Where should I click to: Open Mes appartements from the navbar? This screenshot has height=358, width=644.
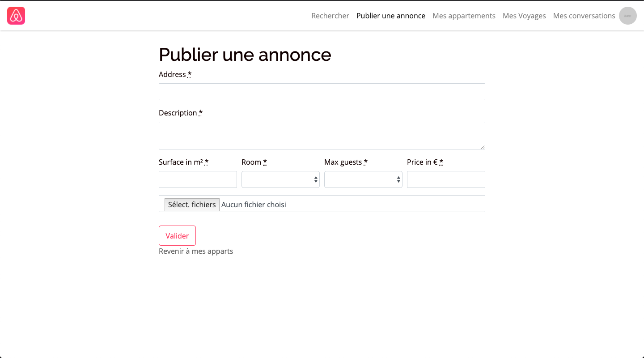click(464, 16)
